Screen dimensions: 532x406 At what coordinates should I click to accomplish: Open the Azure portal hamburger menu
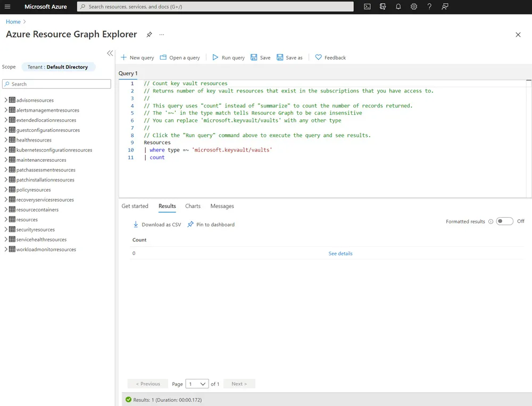[x=7, y=6]
